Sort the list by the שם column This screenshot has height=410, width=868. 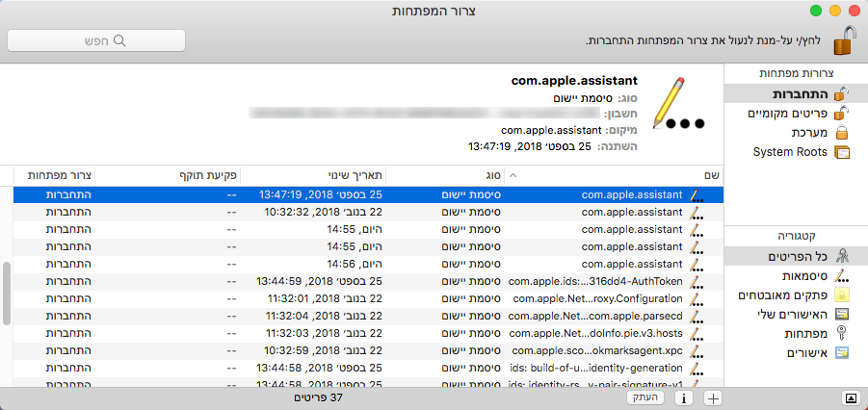[x=617, y=175]
